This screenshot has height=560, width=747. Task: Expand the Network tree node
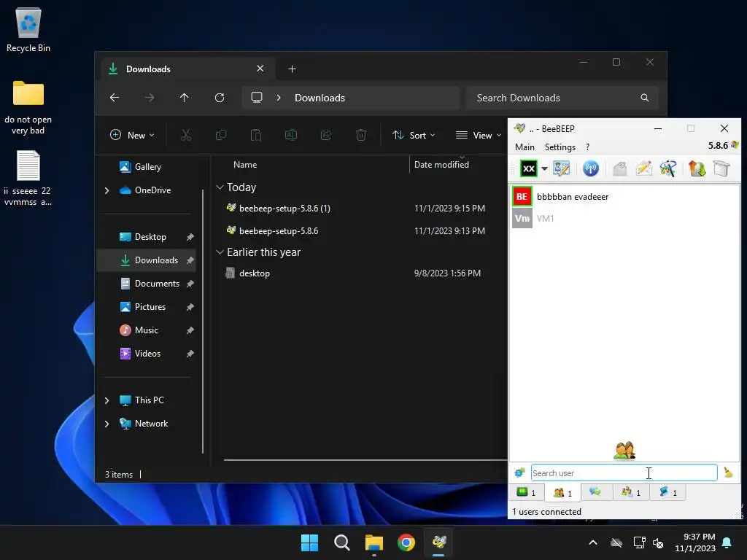(x=107, y=424)
